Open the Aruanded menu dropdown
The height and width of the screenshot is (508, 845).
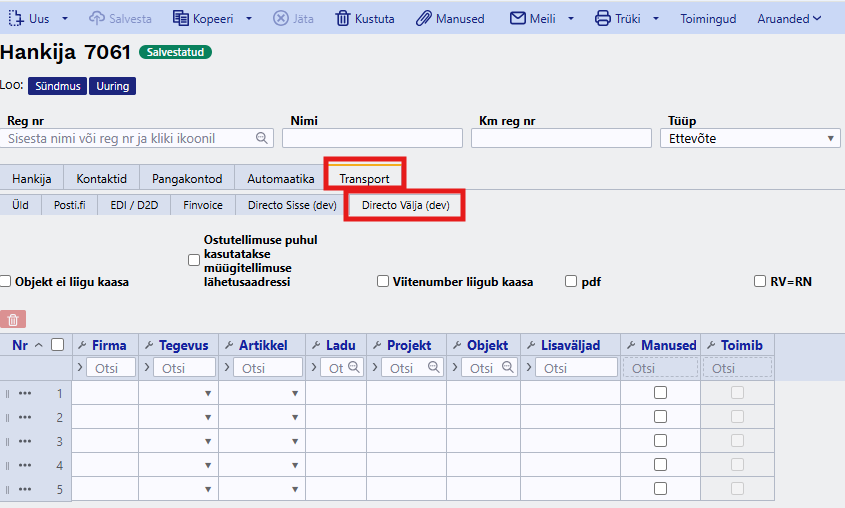pos(789,19)
